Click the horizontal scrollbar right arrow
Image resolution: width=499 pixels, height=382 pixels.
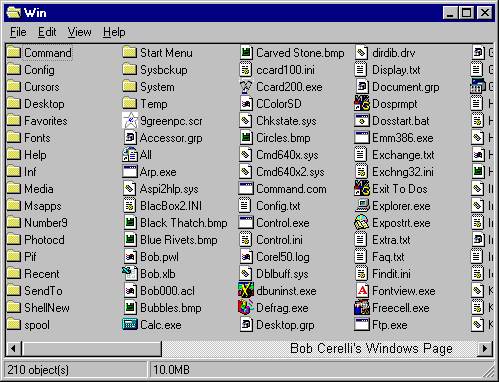click(x=485, y=348)
